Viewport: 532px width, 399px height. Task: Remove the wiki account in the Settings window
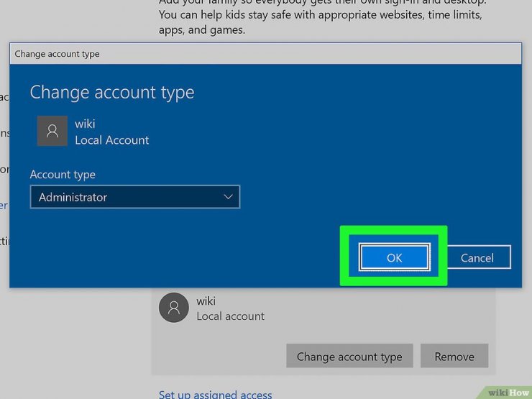(x=454, y=356)
